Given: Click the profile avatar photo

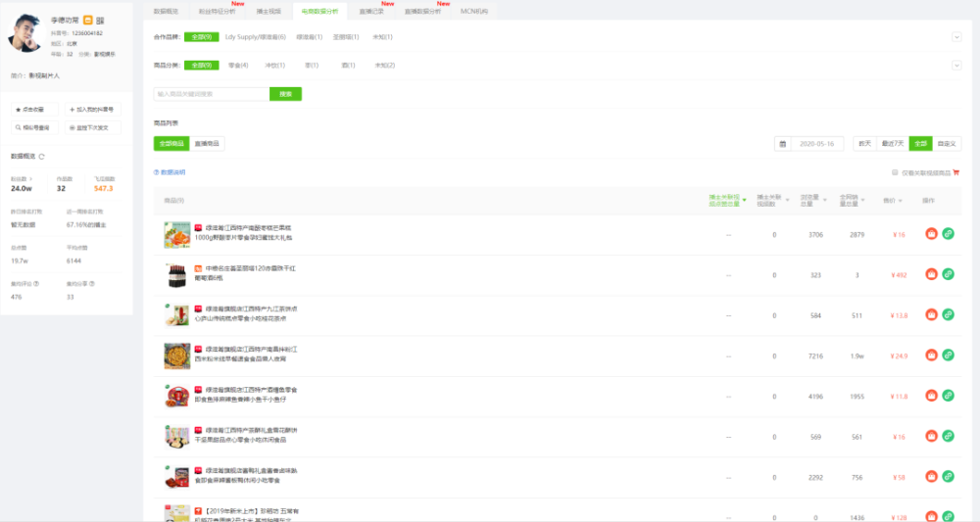Looking at the screenshot, I should [25, 33].
